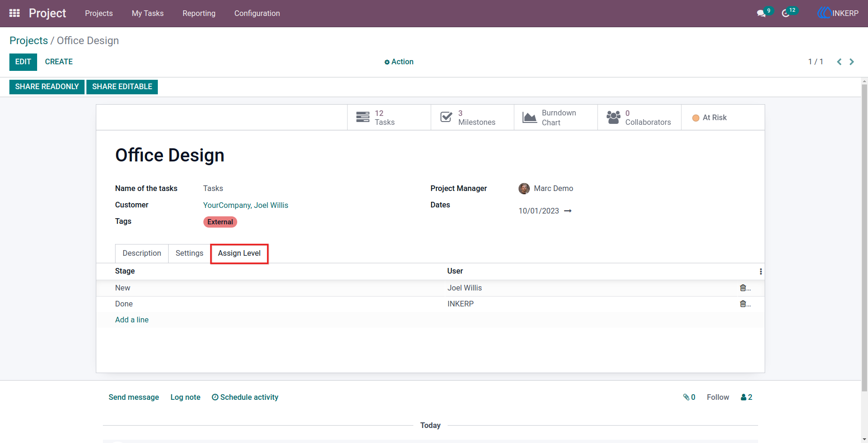Navigate to Projects breadcrumb link

click(x=29, y=41)
